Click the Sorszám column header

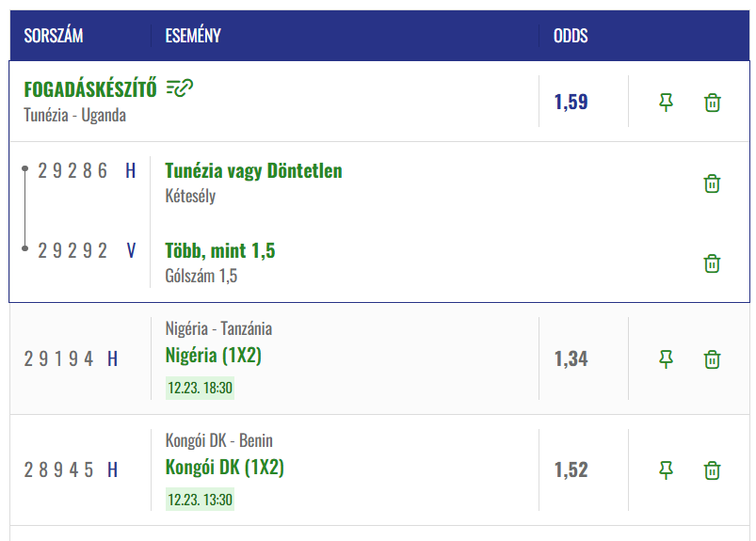(54, 37)
